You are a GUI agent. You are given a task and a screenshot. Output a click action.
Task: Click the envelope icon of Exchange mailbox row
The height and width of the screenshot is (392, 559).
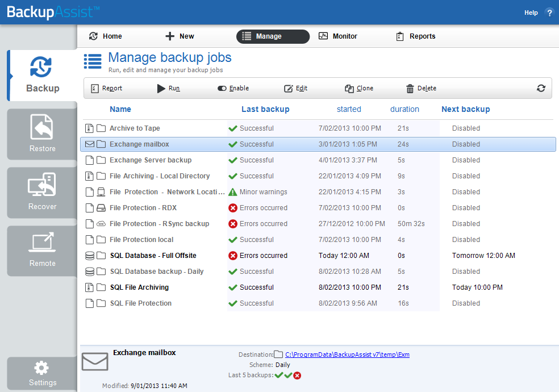point(90,144)
